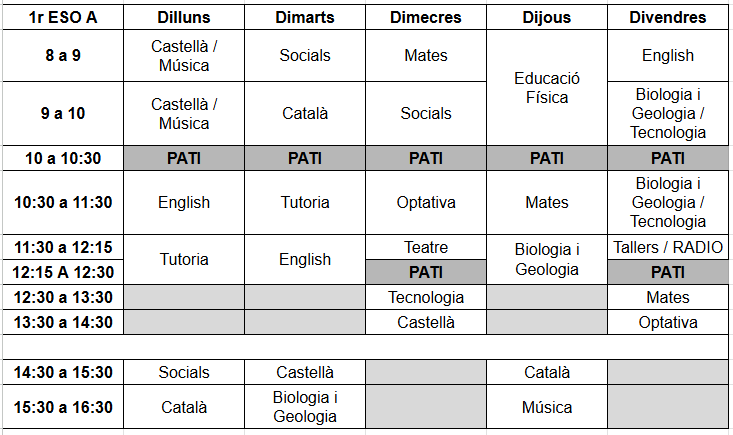
Task: Click Dimecres Mates cell at 8 a 9
Action: pyautogui.click(x=426, y=56)
